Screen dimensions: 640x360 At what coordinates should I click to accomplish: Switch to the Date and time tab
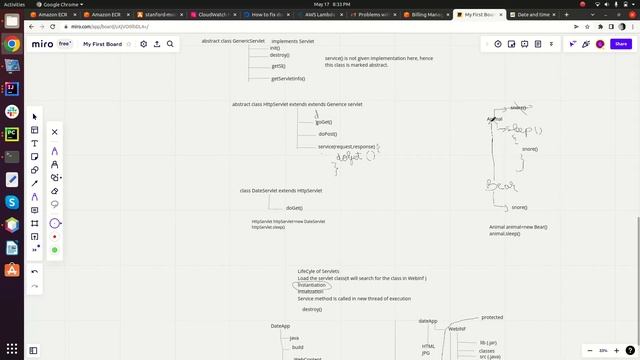[x=533, y=15]
